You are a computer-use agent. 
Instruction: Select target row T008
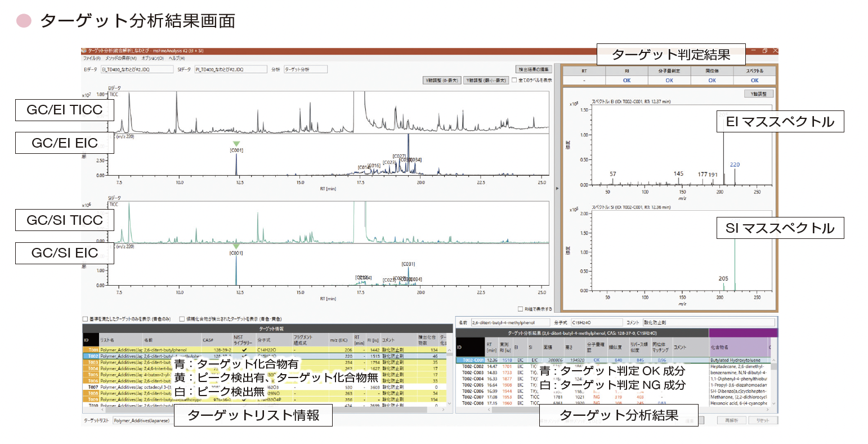coord(264,393)
